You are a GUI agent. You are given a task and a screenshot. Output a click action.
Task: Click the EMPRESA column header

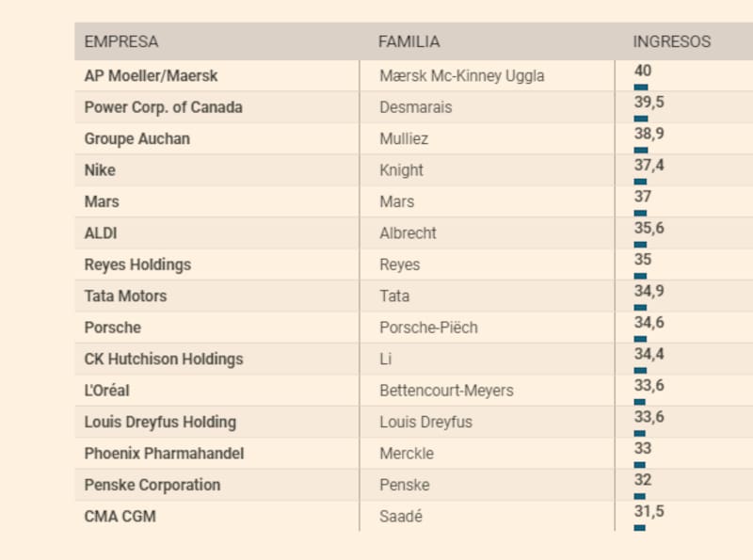121,41
